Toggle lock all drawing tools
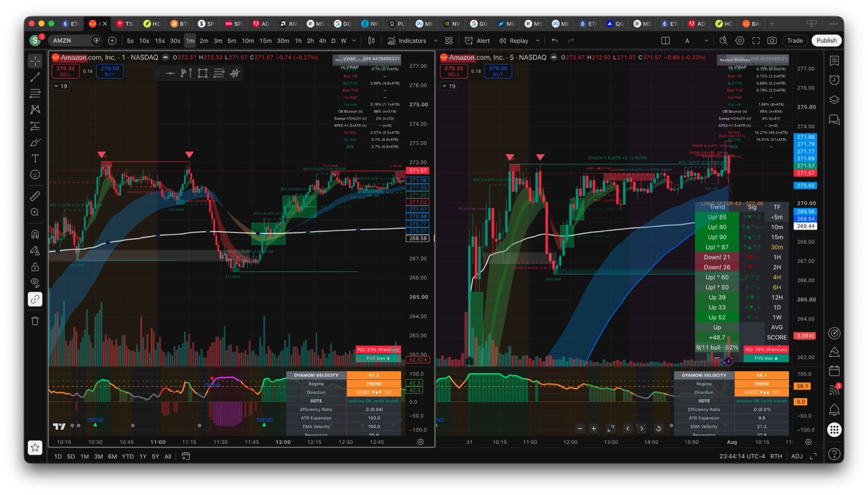Viewport: 868px width, 495px height. [x=35, y=267]
